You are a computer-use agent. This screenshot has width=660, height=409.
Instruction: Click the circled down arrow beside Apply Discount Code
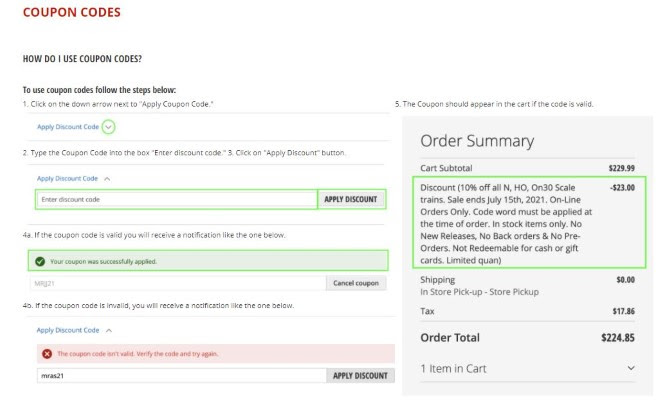(x=108, y=127)
